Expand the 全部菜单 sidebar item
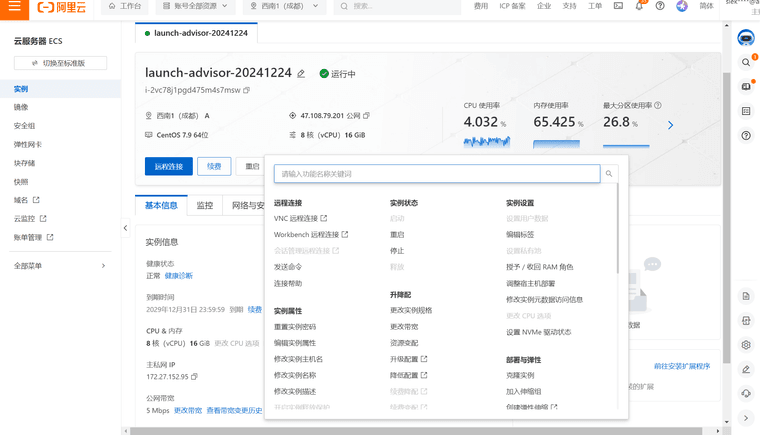The height and width of the screenshot is (435, 760). coord(60,266)
